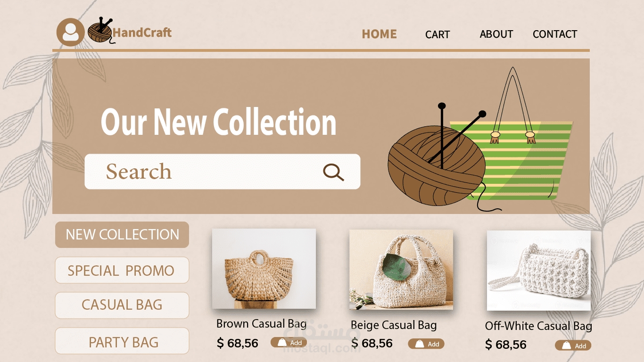
Task: Click the magnifying glass search icon
Action: 333,172
